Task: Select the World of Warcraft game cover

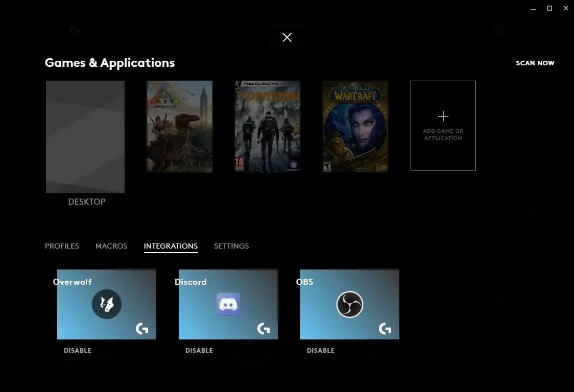Action: [x=355, y=126]
